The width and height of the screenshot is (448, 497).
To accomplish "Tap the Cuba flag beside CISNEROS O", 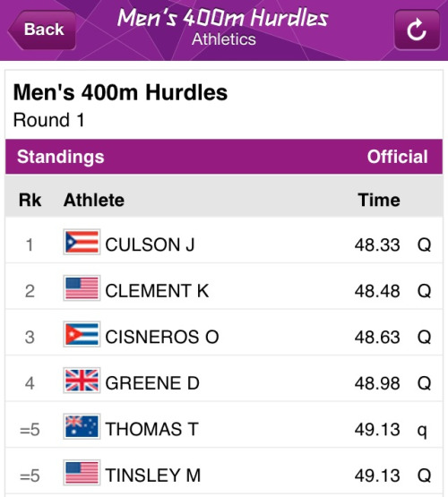I will (x=82, y=334).
